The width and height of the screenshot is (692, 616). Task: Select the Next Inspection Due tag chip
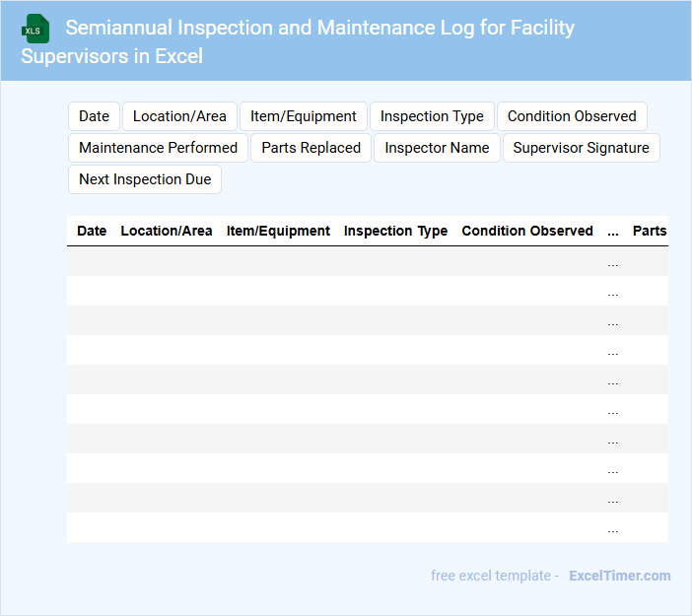click(145, 179)
